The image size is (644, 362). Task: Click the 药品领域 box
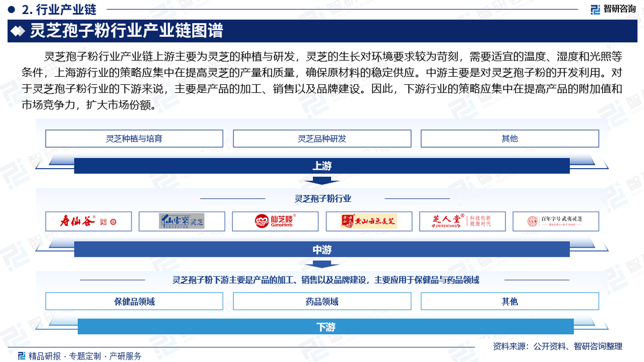(x=322, y=301)
